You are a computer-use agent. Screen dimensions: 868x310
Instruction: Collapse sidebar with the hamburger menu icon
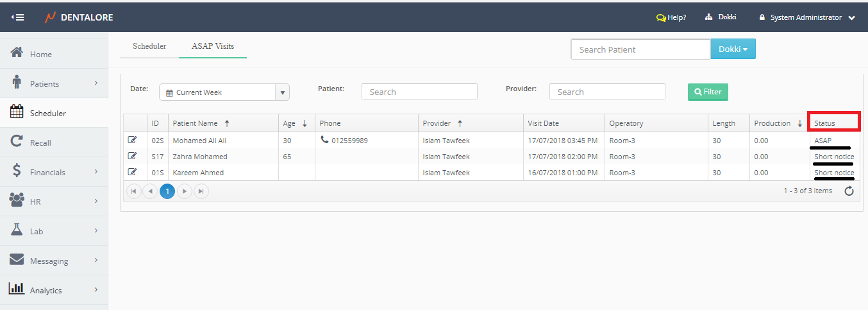point(17,17)
